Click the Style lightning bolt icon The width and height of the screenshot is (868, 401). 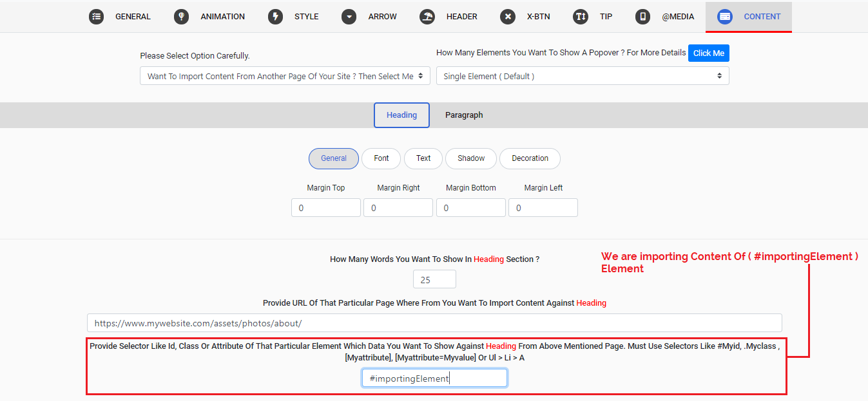click(x=276, y=17)
